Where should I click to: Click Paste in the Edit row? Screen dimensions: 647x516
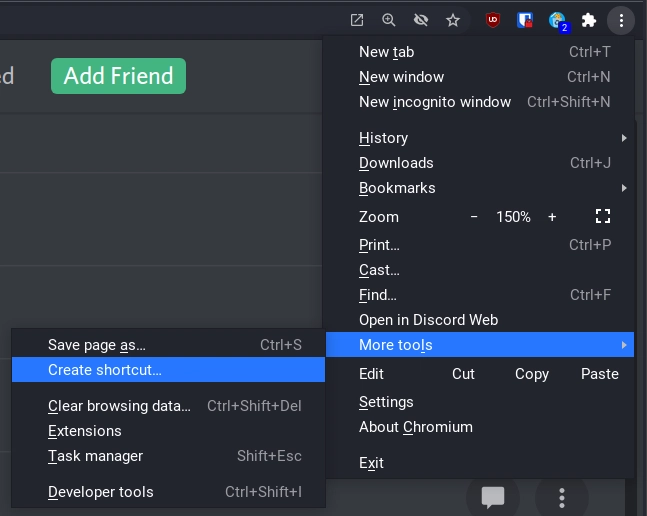[x=599, y=373]
